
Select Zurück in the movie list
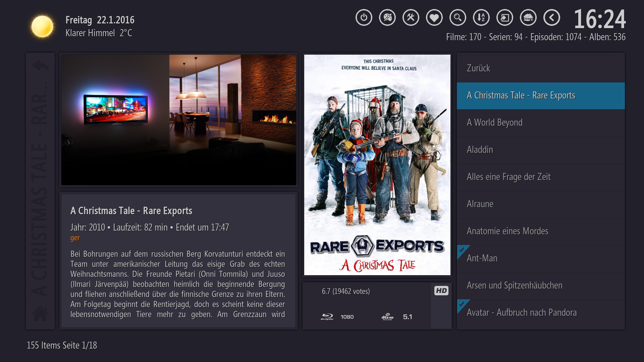pos(541,68)
